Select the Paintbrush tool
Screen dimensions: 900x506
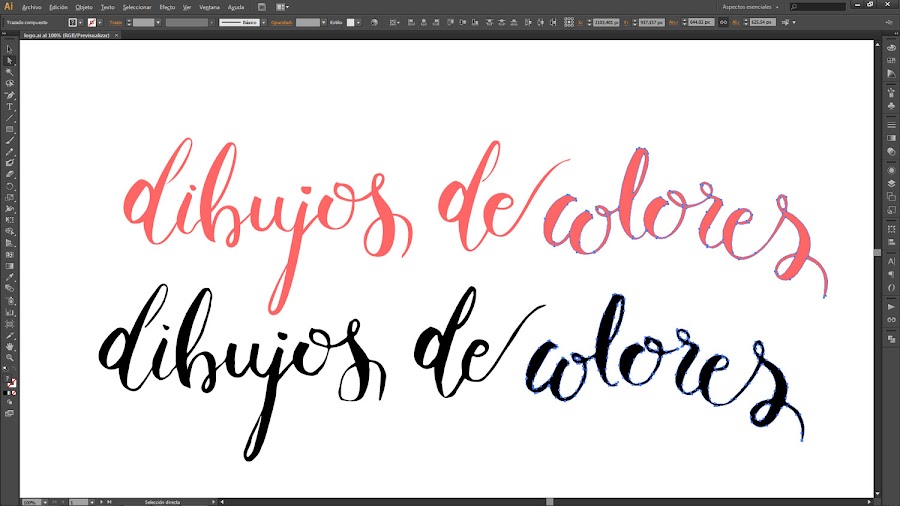[x=9, y=141]
